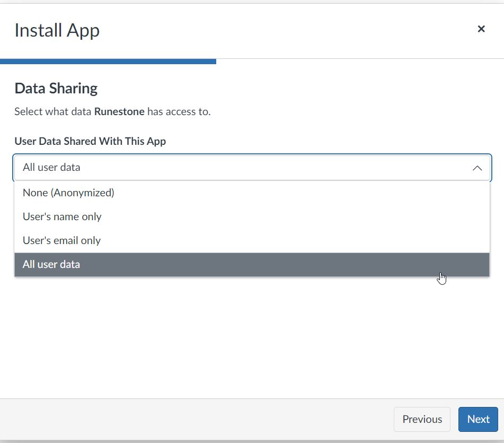The height and width of the screenshot is (443, 504).
Task: Click the 'Data Sharing' heading
Action: tap(56, 89)
